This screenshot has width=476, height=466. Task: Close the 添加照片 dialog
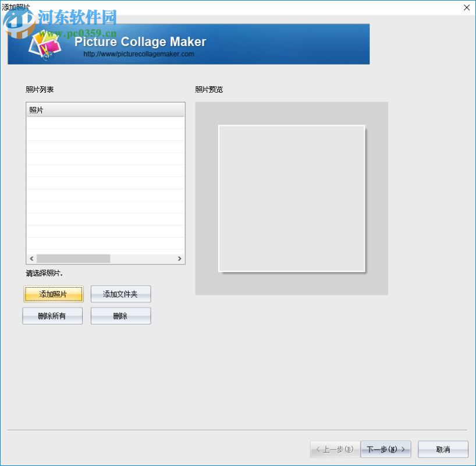click(x=467, y=8)
